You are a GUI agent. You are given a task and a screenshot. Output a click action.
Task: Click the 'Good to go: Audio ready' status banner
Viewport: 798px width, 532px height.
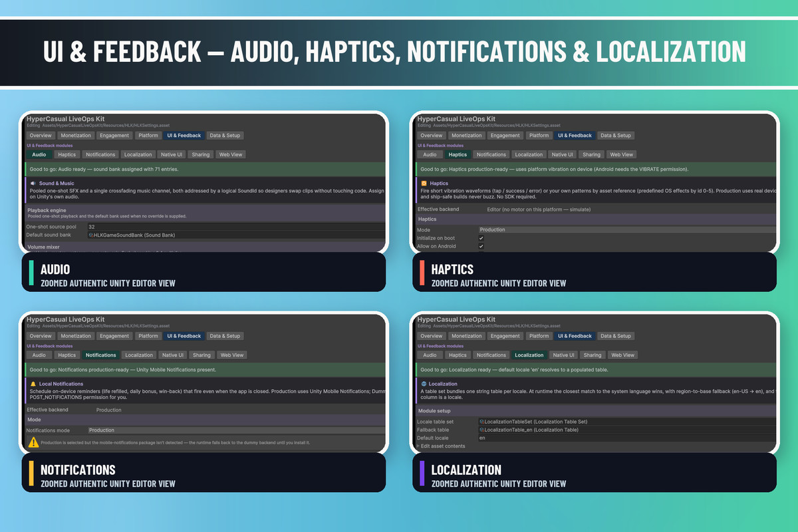coord(205,169)
